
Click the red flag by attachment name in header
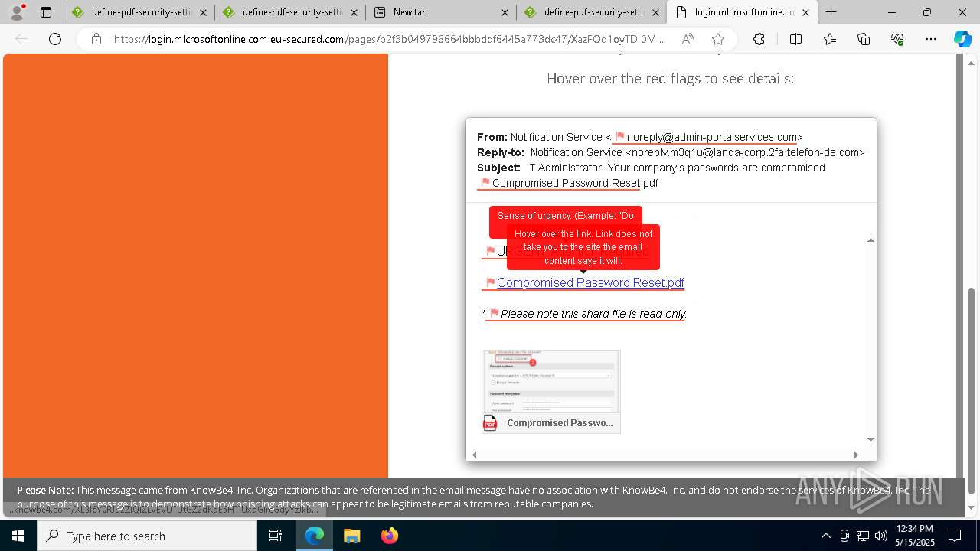click(485, 183)
